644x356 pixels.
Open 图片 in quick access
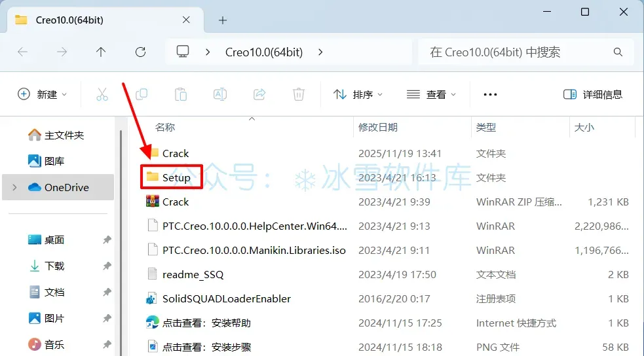pyautogui.click(x=46, y=318)
